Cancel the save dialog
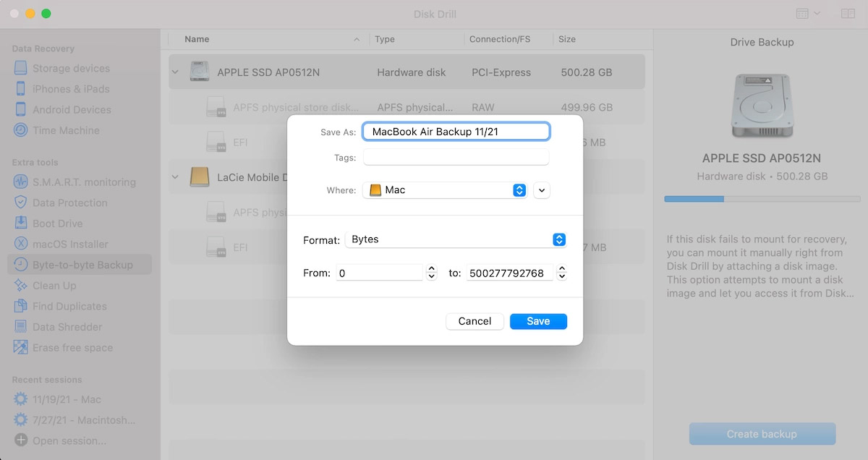This screenshot has width=868, height=460. click(x=475, y=321)
